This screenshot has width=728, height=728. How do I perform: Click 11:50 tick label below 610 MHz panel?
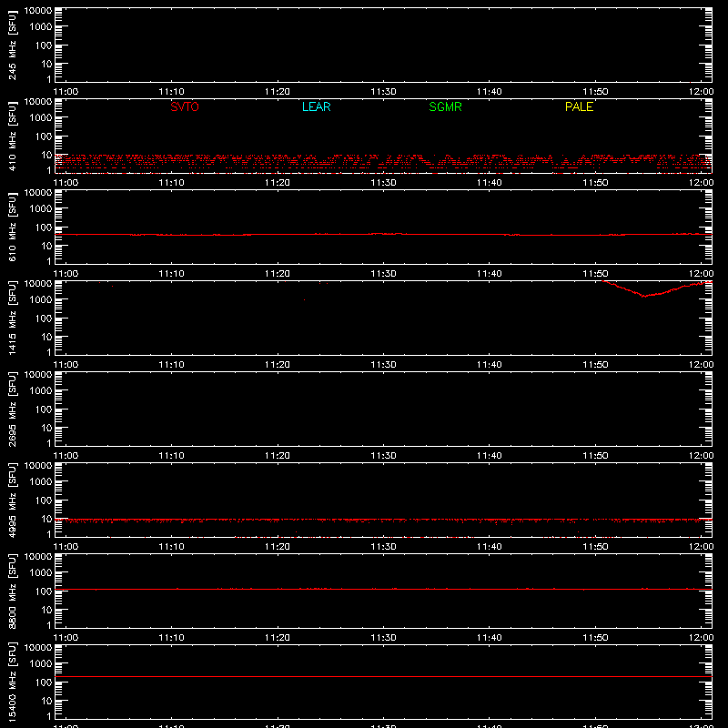595,274
